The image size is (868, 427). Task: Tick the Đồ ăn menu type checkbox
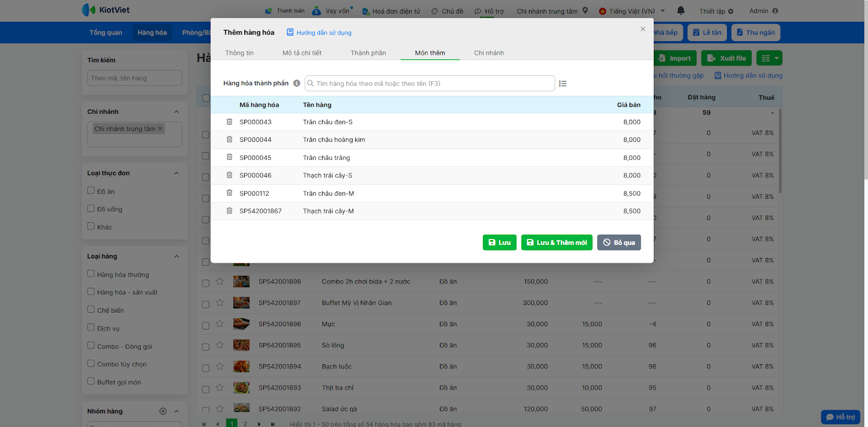[91, 190]
